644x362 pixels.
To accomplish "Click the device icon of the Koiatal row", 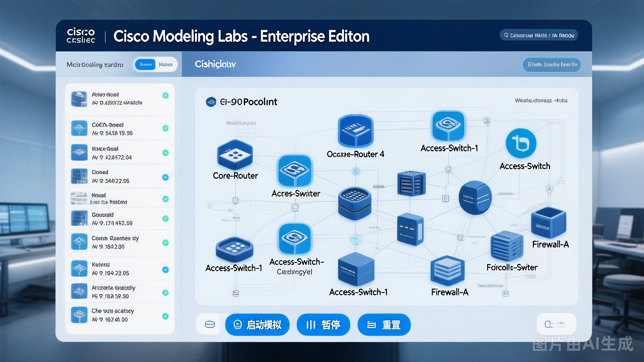I will click(x=80, y=268).
